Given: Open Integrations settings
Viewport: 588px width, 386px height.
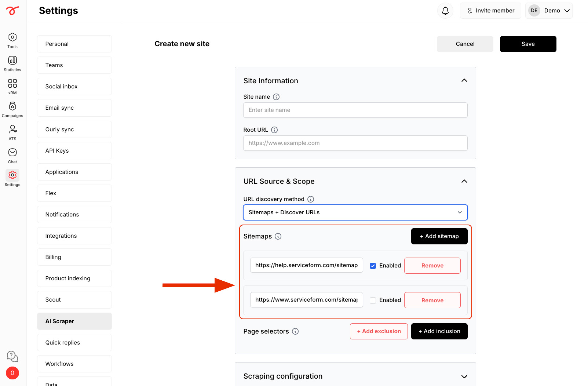Looking at the screenshot, I should tap(74, 236).
